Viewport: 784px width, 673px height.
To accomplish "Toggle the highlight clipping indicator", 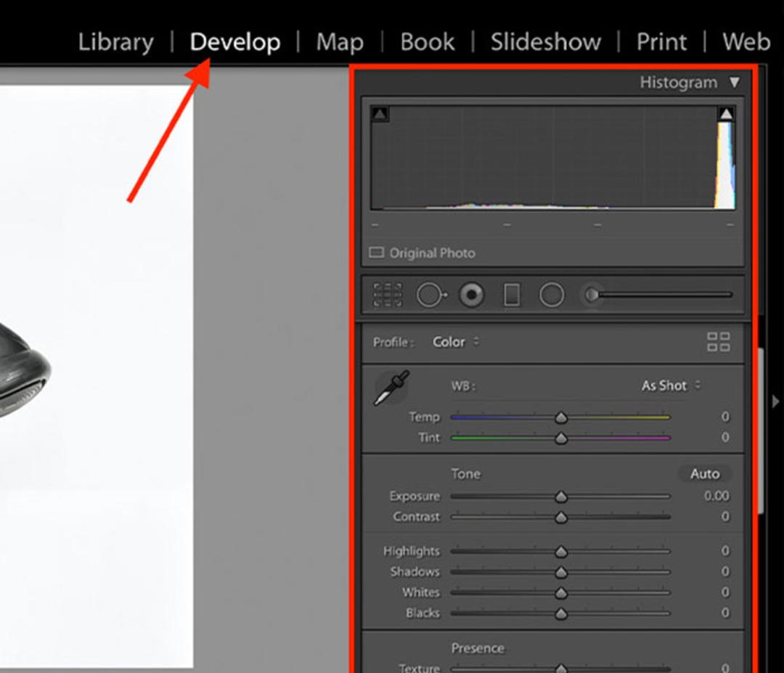I will [x=726, y=115].
